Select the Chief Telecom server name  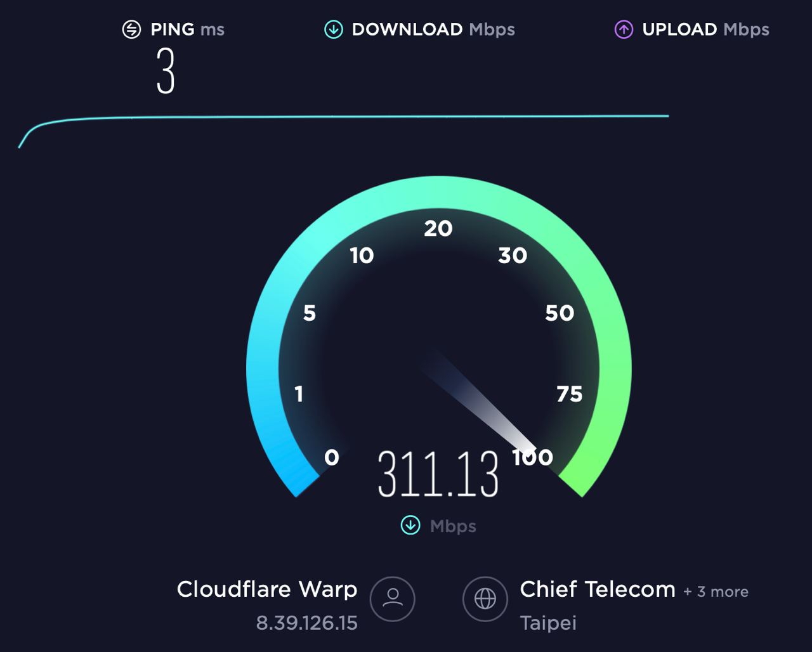(598, 589)
